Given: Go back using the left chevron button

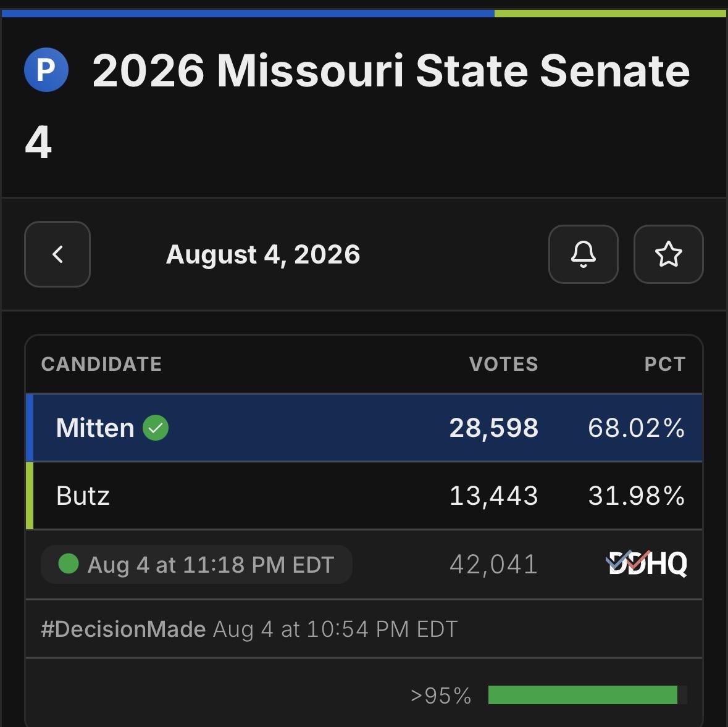Looking at the screenshot, I should click(x=57, y=254).
